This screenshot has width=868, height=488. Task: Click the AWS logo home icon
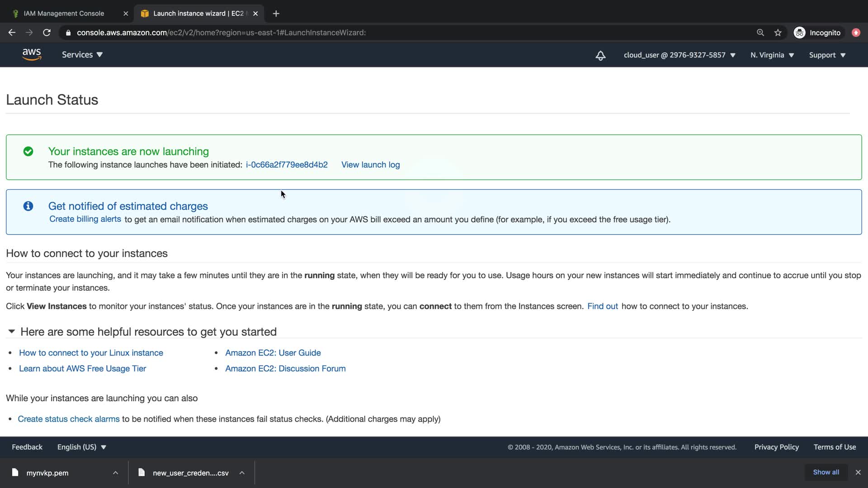pos(32,55)
